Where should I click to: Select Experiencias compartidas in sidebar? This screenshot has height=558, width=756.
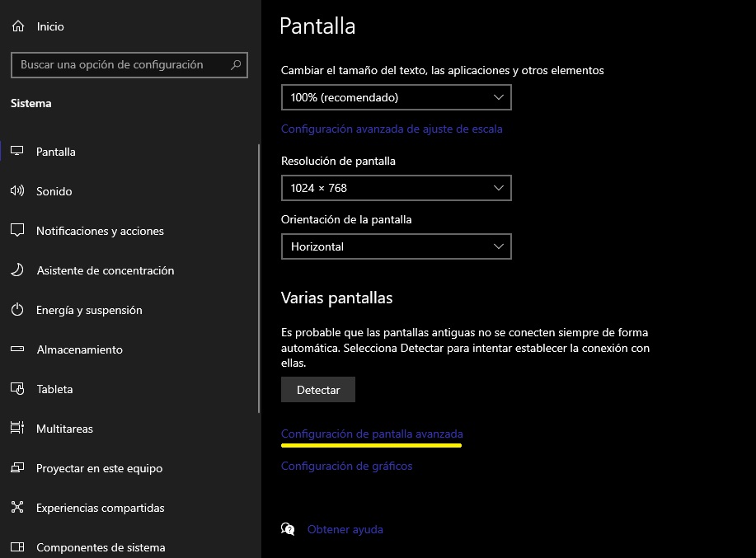point(100,508)
